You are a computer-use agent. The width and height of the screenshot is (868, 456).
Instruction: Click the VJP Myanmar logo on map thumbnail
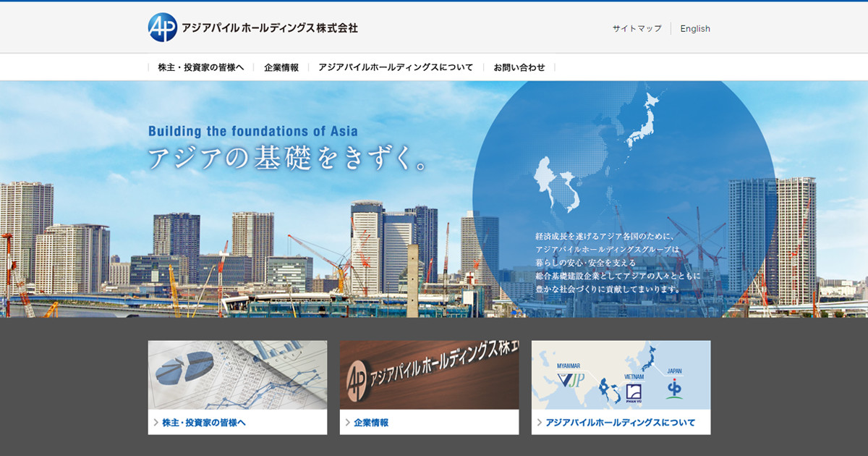(x=569, y=379)
